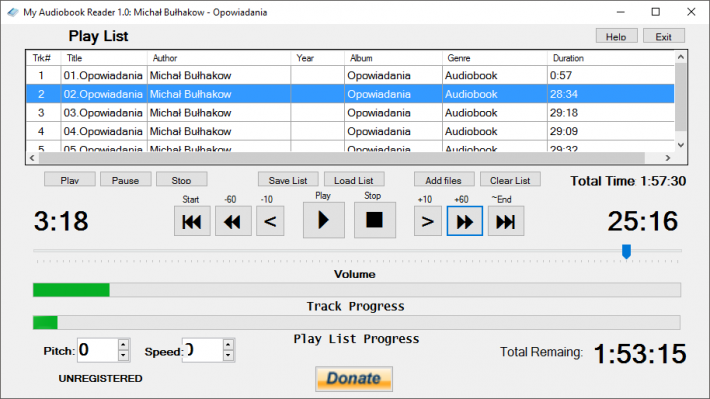710x399 pixels.
Task: Select track 02.Opowiadania in playlist
Action: tap(350, 94)
